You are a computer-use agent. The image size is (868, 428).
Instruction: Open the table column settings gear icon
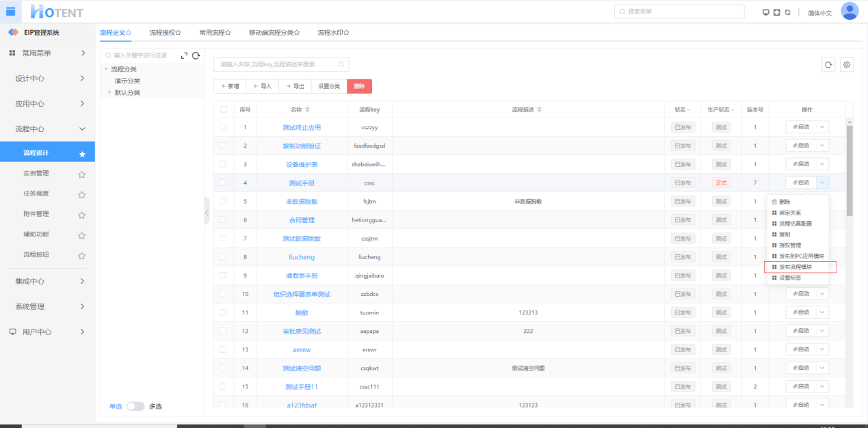pyautogui.click(x=847, y=64)
